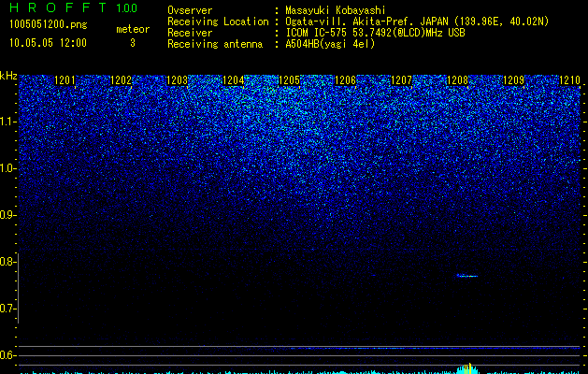Viewport: 588px width, 374px height.
Task: Click the 1208 time marker
Action: [x=457, y=80]
